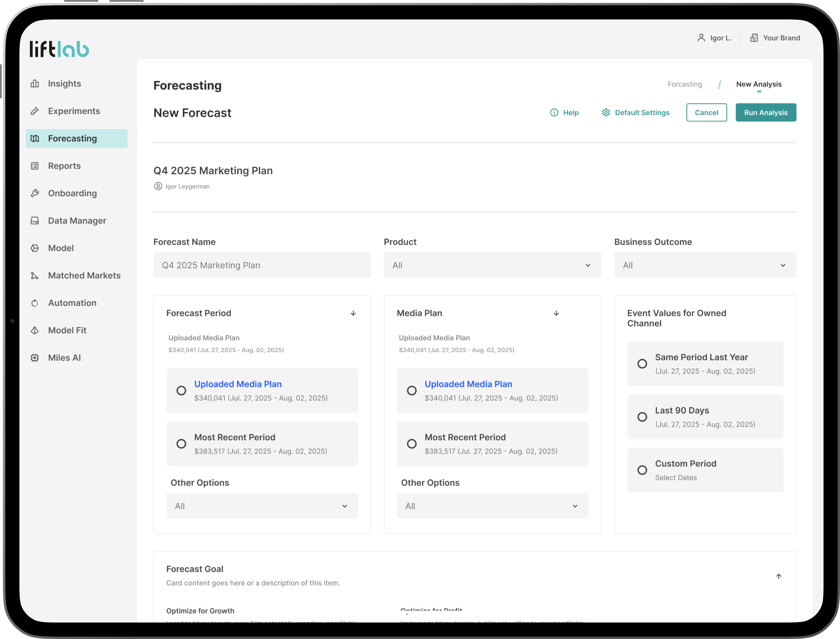Viewport: 840px width, 639px height.
Task: Go to Model Fit in sidebar
Action: point(67,330)
